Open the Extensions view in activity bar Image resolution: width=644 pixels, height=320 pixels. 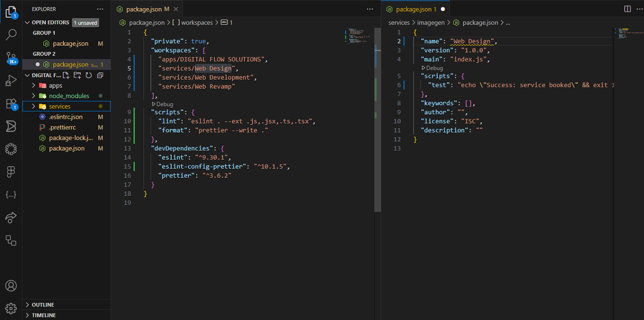pyautogui.click(x=11, y=104)
